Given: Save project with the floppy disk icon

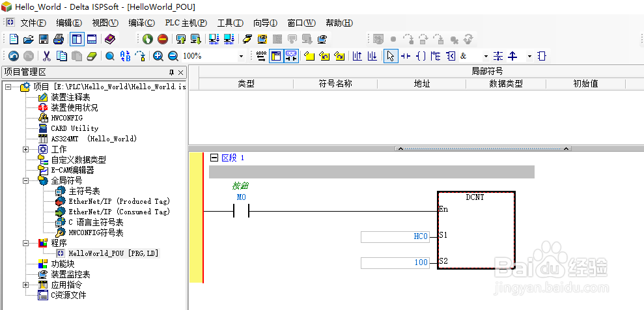Looking at the screenshot, I should coord(44,39).
